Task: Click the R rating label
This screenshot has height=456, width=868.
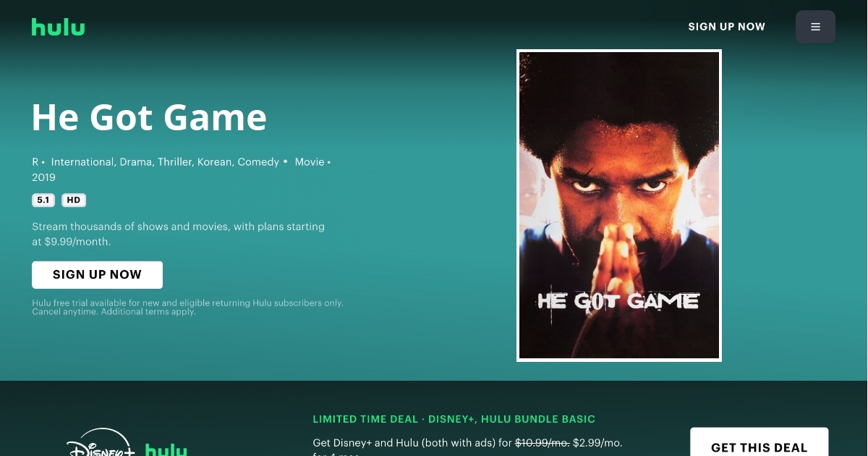Action: pos(35,162)
